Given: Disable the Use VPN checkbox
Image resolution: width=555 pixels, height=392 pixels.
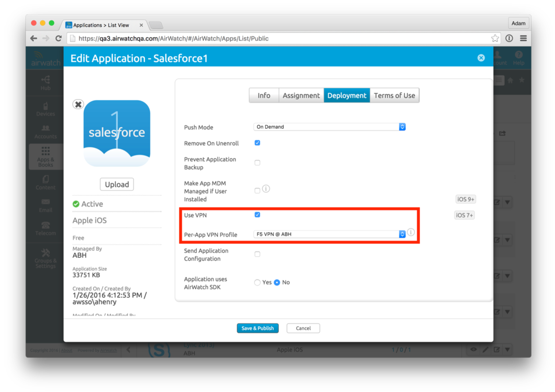Looking at the screenshot, I should [x=257, y=215].
